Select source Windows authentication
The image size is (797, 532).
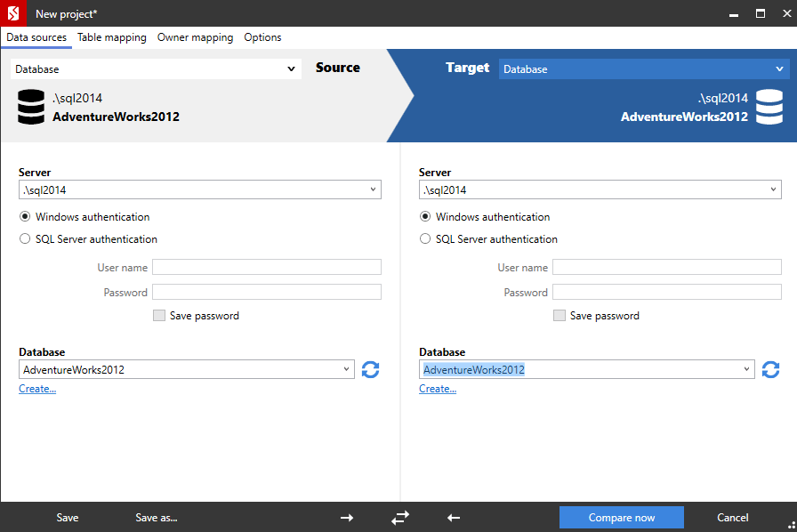(25, 217)
